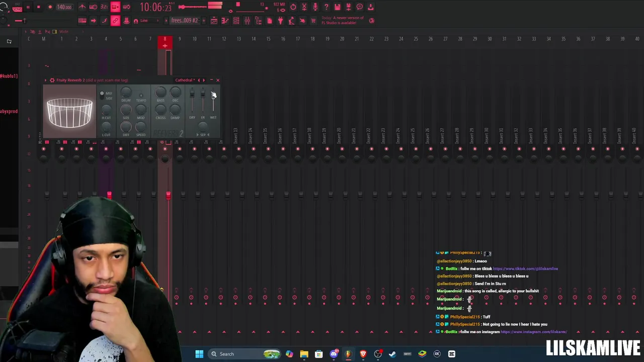The image size is (644, 362).
Task: Open the channel rack icon
Action: coord(236,21)
